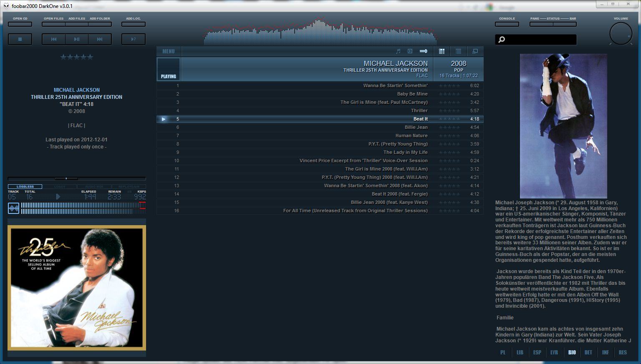Click the seek bar in left panel

click(x=77, y=178)
